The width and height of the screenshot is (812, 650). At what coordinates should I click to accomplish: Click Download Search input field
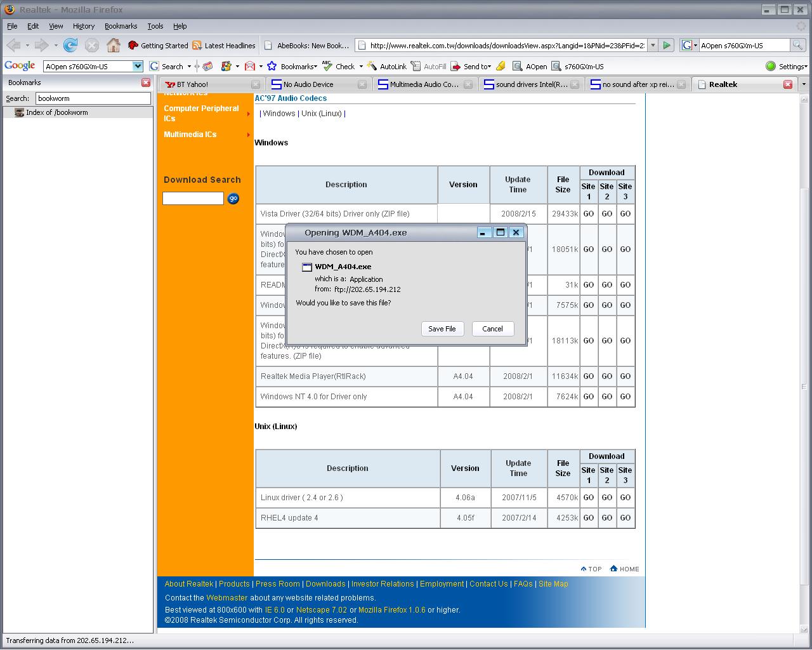pos(193,199)
